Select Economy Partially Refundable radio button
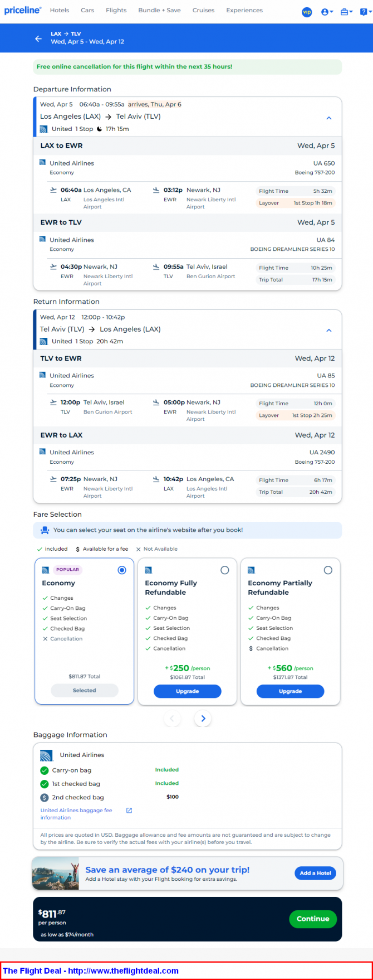 click(x=328, y=570)
